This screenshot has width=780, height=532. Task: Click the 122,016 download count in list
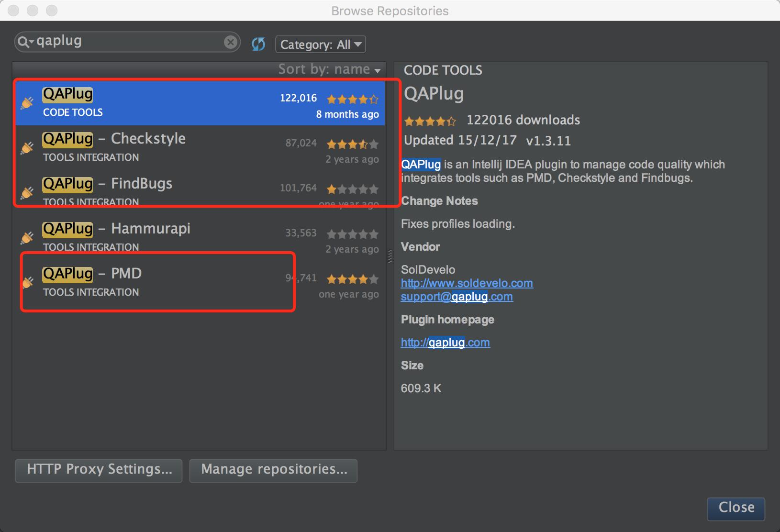(298, 98)
